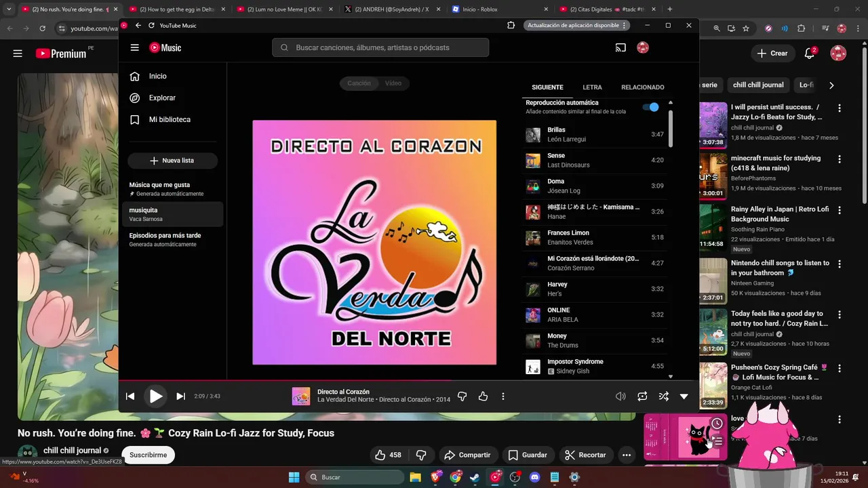Open YouTube notifications bell
This screenshot has width=868, height=488.
[x=810, y=53]
